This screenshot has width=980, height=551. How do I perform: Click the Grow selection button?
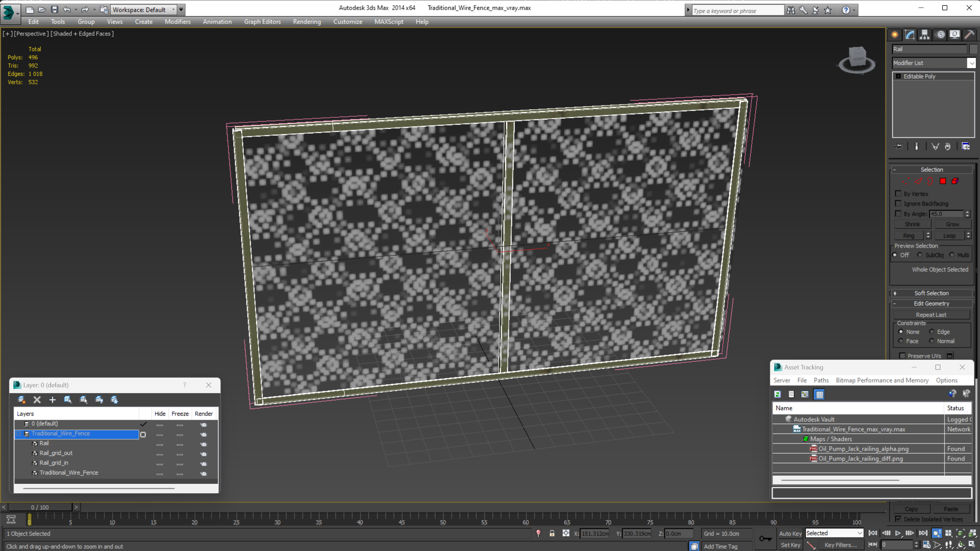tap(953, 225)
